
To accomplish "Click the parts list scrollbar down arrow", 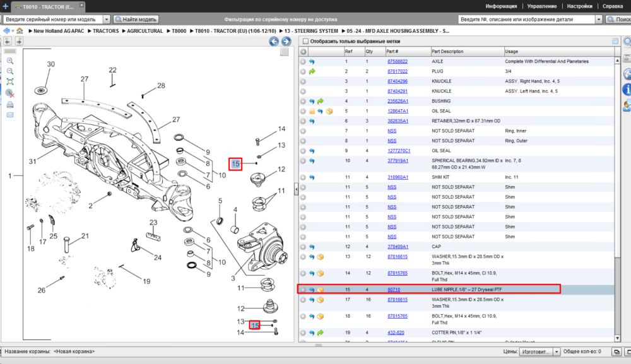I will 617,338.
